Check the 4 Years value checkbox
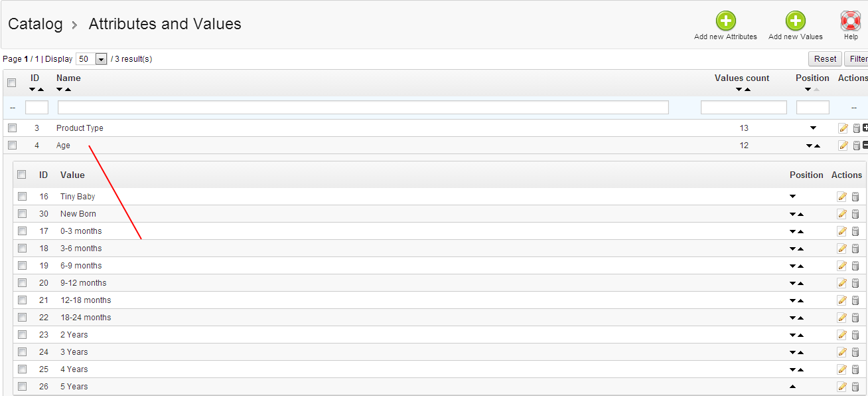This screenshot has height=396, width=868. click(x=22, y=369)
